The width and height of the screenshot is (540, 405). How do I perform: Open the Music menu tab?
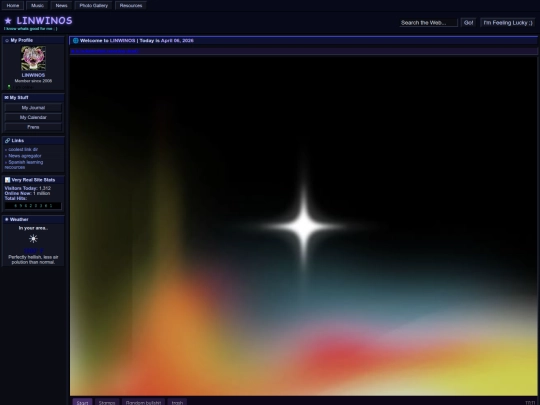click(x=38, y=6)
